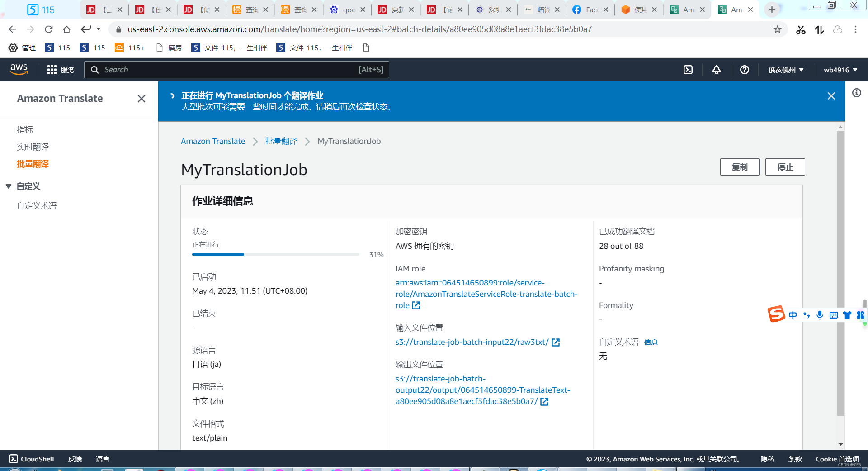Expand the in-progress job banner details

click(x=172, y=95)
